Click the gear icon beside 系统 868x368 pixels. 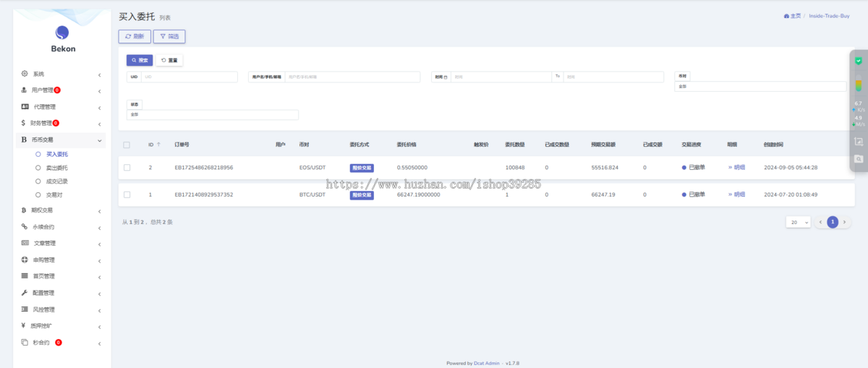pos(25,74)
